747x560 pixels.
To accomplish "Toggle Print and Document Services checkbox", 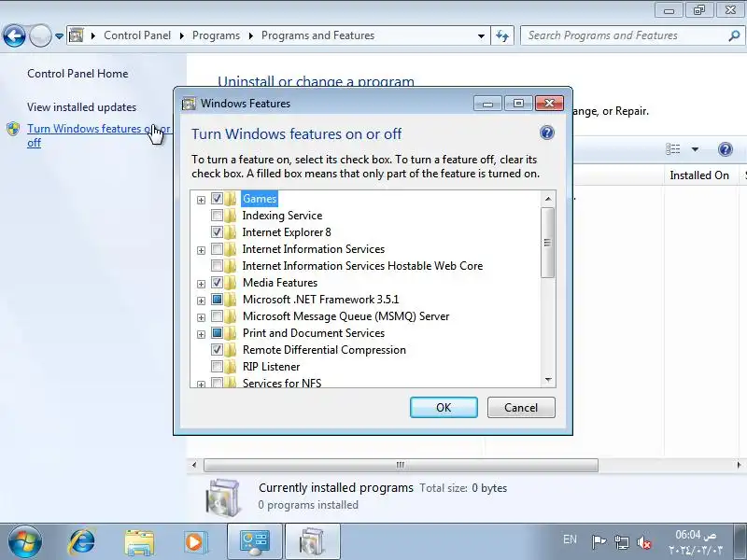I will point(217,332).
